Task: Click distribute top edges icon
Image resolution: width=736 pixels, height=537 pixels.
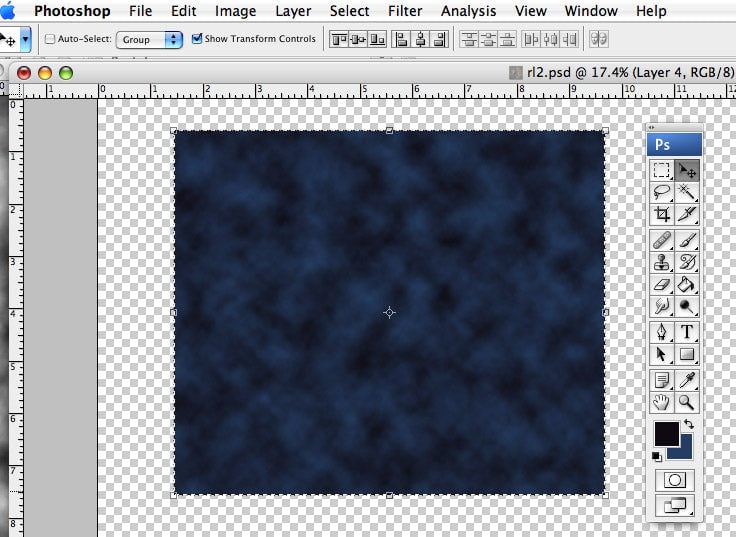Action: click(x=469, y=40)
